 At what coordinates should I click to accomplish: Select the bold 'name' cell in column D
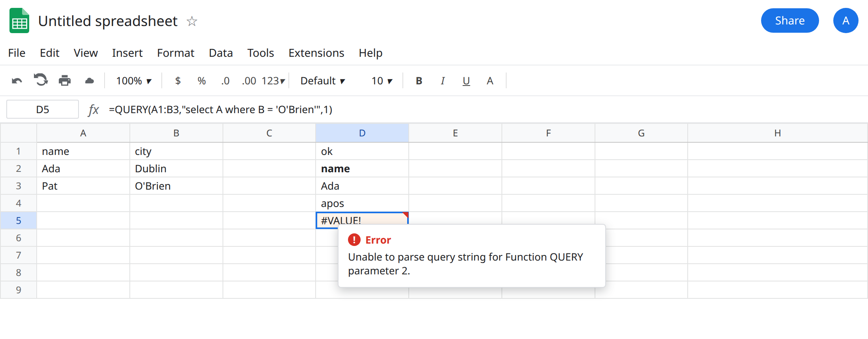coord(362,169)
